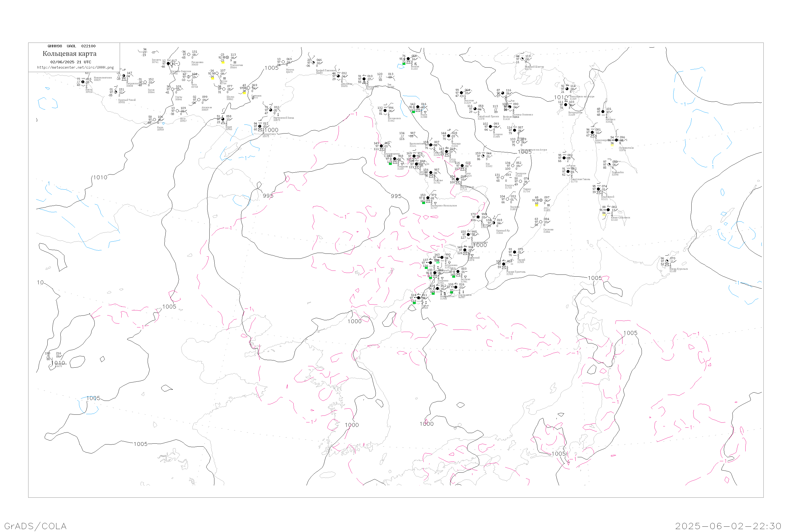Viewport: 798px width, 532px height.
Task: Click yellow square beside Агзу station
Action: click(537, 205)
